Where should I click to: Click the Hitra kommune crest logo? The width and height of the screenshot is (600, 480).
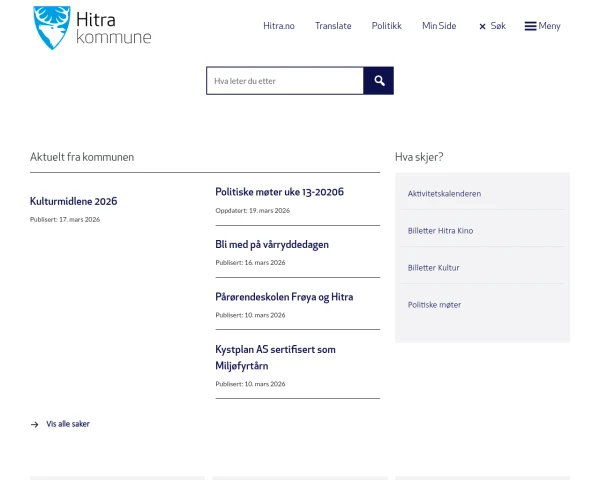pos(51,27)
